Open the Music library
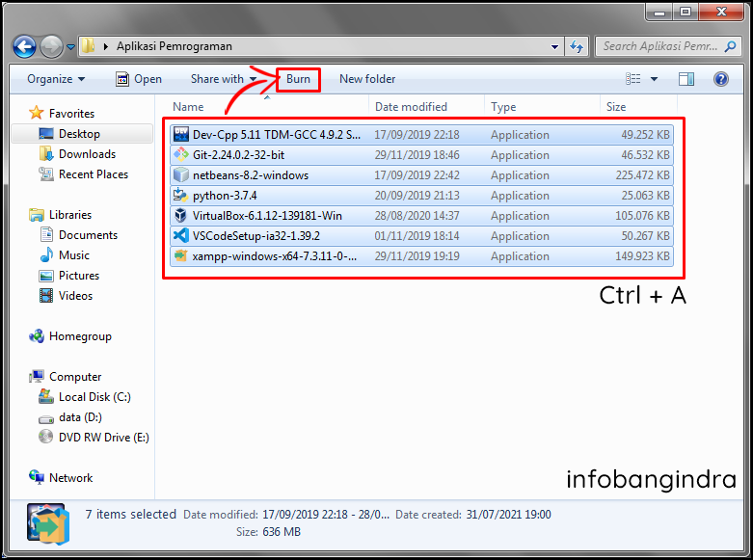 [x=74, y=255]
